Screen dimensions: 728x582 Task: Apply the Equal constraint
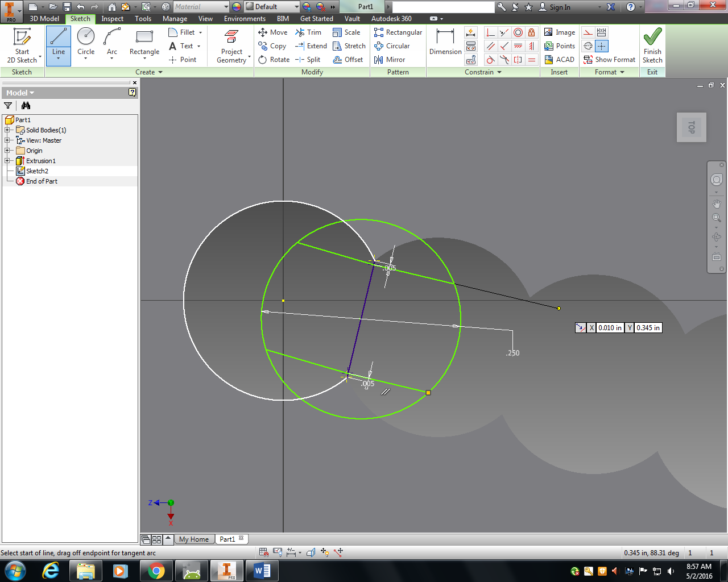click(x=532, y=60)
